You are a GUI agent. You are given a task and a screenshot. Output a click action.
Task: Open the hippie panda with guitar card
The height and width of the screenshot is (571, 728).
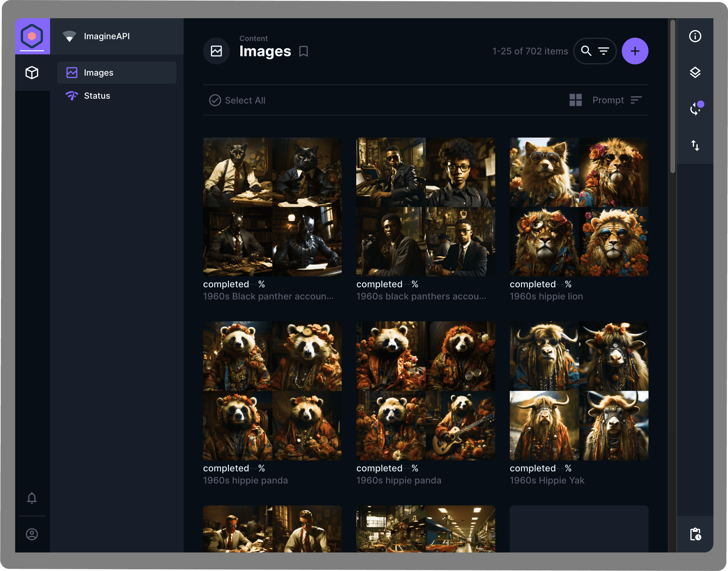(x=425, y=391)
